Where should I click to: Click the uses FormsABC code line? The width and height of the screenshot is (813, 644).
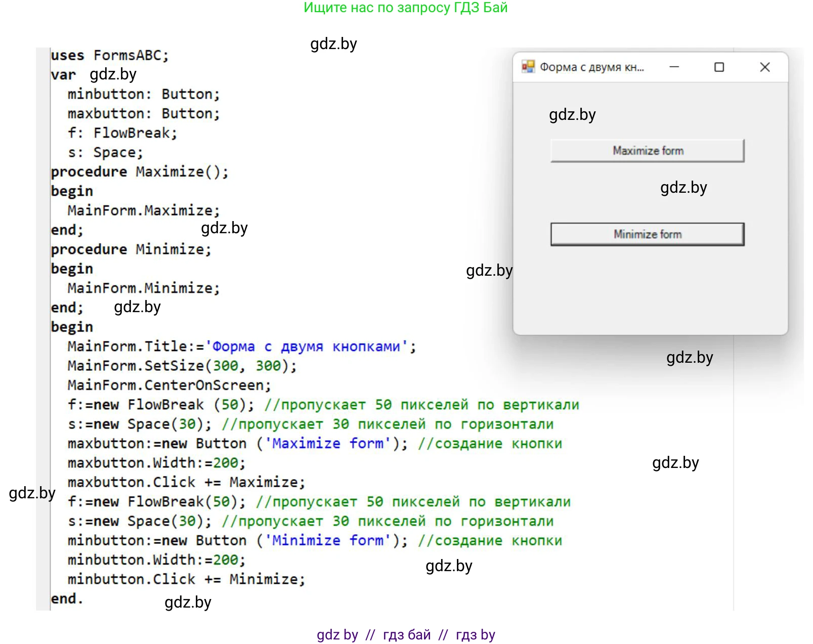click(109, 55)
